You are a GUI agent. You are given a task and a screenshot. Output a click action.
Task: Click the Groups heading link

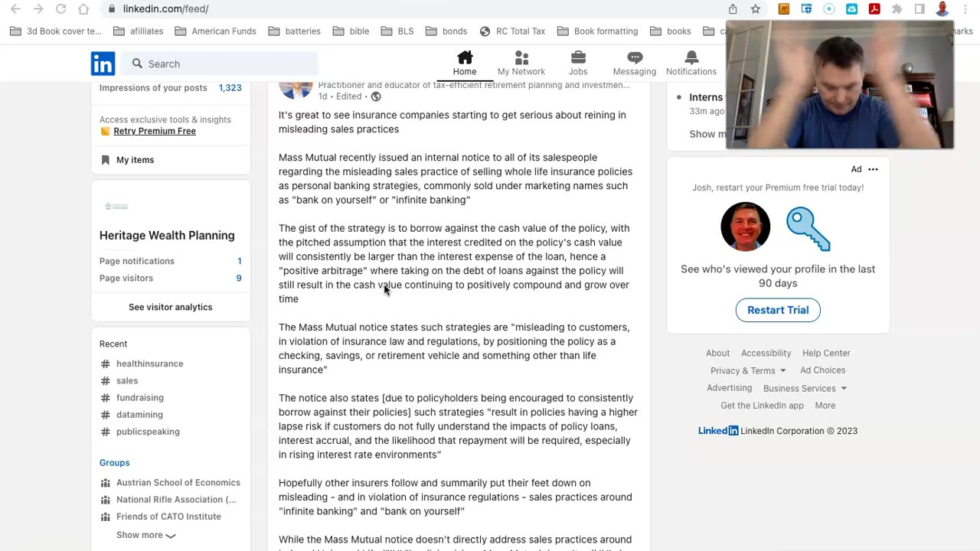pos(114,463)
